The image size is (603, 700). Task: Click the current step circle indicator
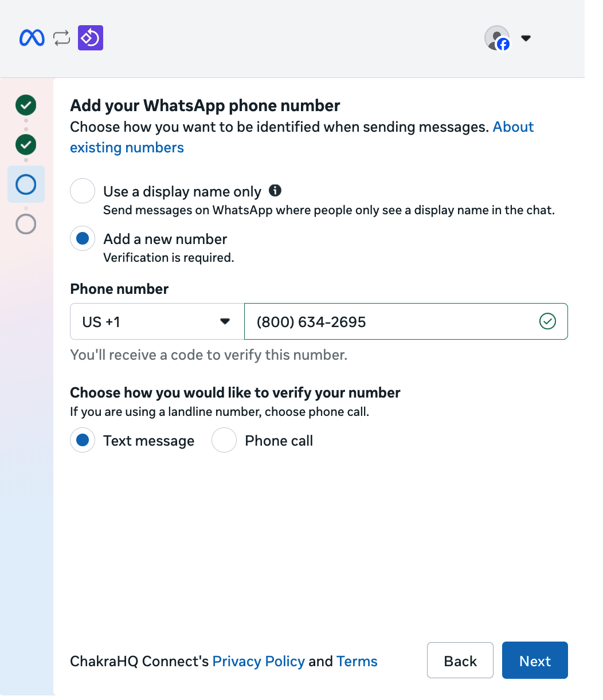tap(26, 184)
